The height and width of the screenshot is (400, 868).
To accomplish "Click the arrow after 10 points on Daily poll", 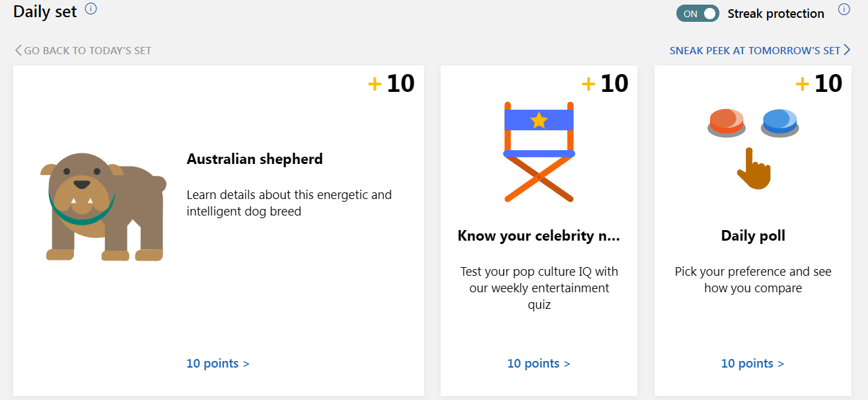I will pos(781,363).
